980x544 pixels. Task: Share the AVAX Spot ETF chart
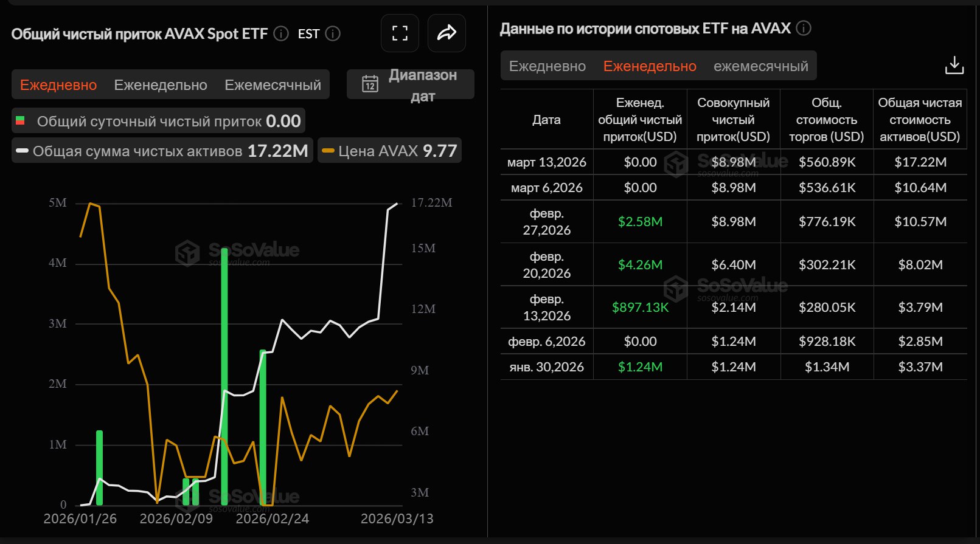[447, 33]
